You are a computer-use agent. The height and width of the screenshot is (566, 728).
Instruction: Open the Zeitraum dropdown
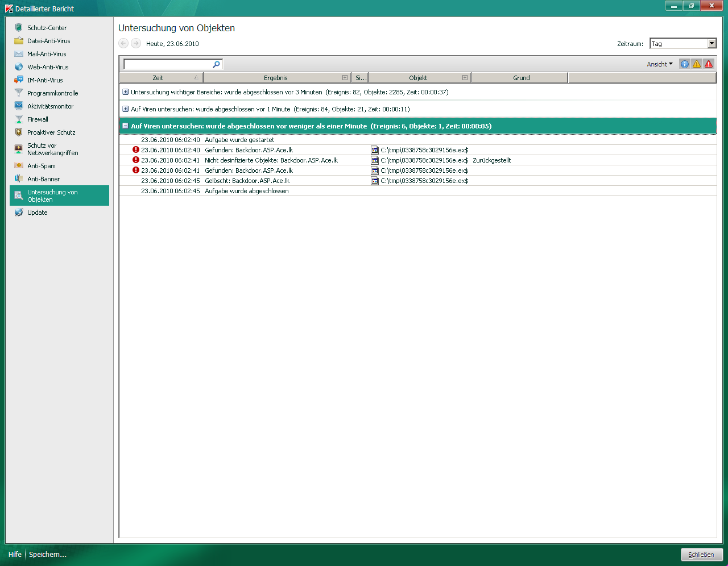pos(712,43)
